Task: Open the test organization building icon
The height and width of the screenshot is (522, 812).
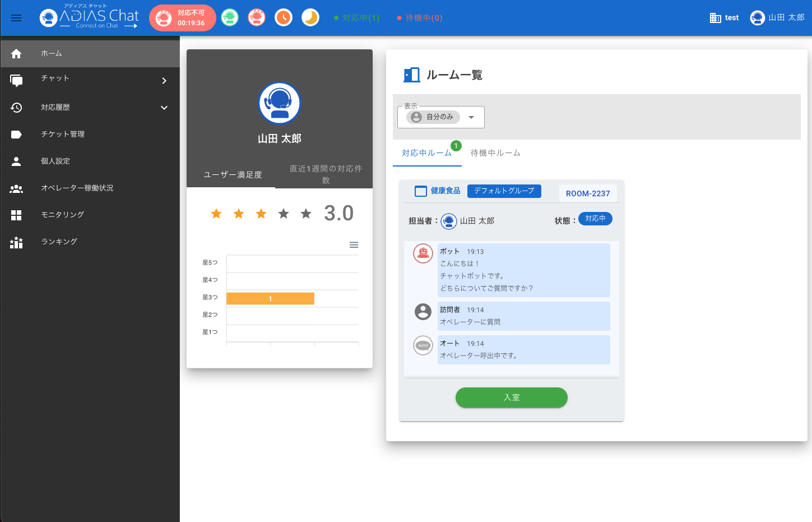Action: pos(715,18)
